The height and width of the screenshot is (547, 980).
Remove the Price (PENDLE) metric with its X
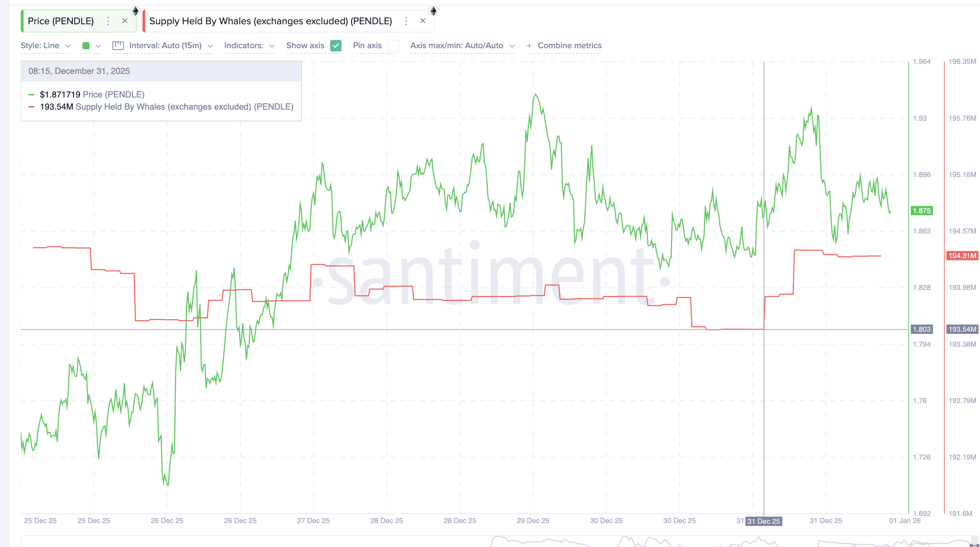(125, 21)
